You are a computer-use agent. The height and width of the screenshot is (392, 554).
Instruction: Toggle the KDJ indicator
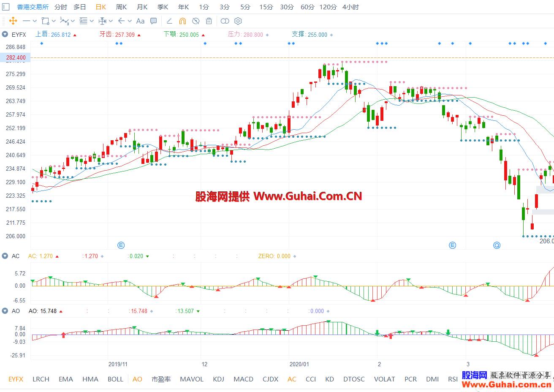click(x=218, y=379)
